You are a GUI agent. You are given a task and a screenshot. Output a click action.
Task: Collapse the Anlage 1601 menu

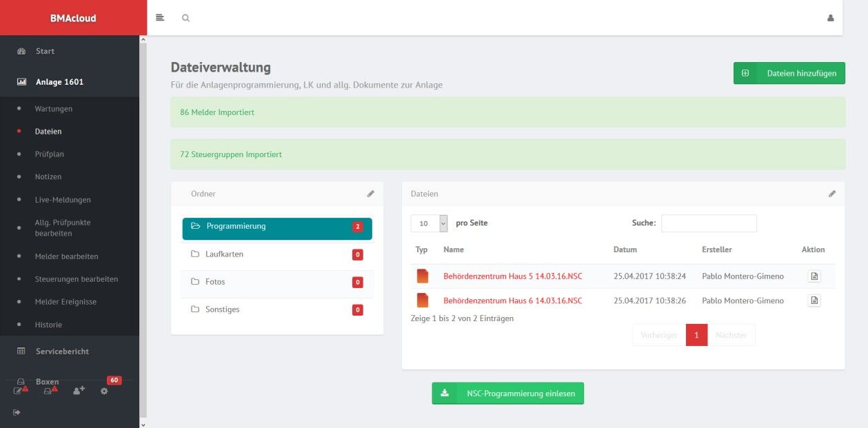tap(59, 82)
